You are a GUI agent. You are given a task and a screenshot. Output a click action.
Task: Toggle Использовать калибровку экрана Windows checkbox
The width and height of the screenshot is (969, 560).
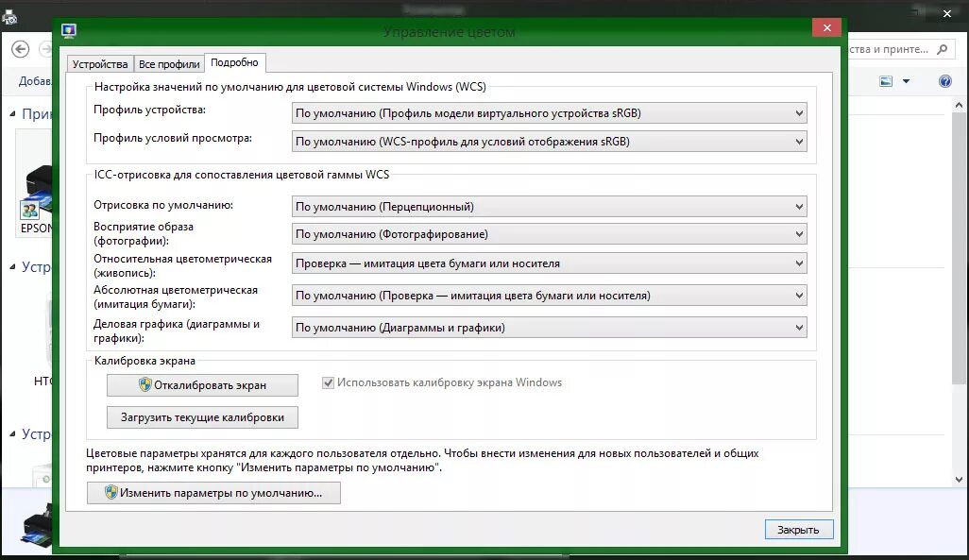[x=328, y=383]
